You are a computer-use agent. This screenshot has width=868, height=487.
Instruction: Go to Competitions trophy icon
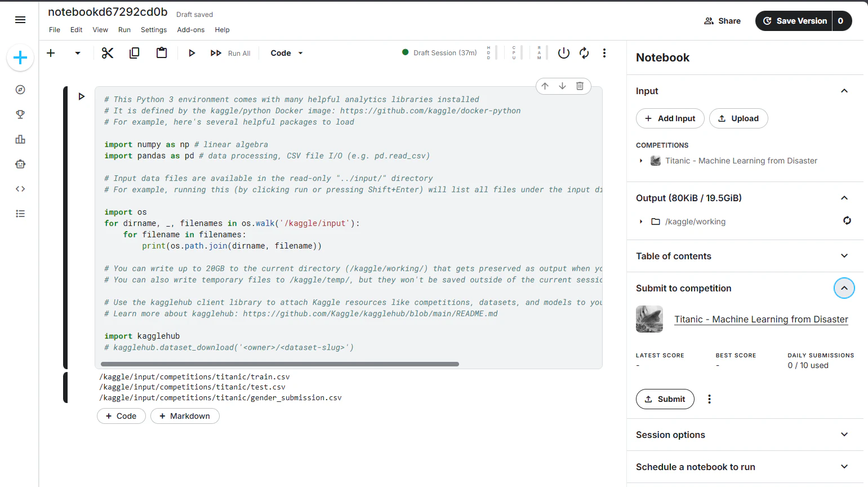click(x=20, y=114)
